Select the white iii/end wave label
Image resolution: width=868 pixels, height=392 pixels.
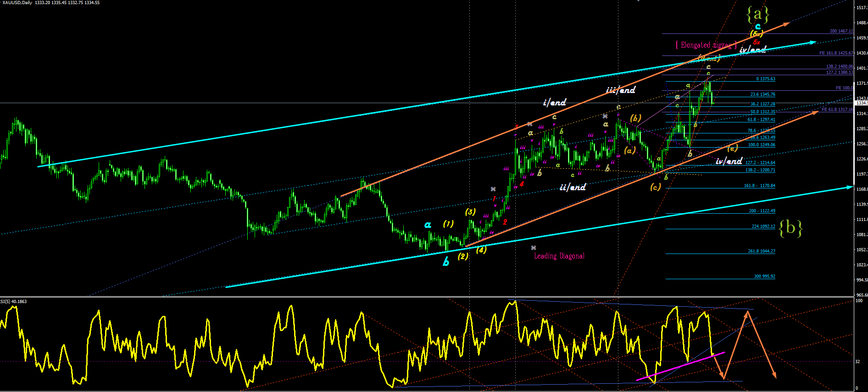click(621, 90)
